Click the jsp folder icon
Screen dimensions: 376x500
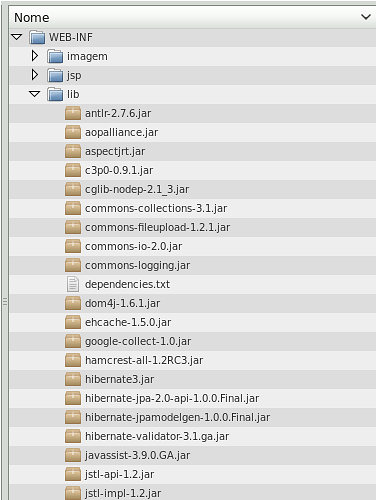coord(55,75)
